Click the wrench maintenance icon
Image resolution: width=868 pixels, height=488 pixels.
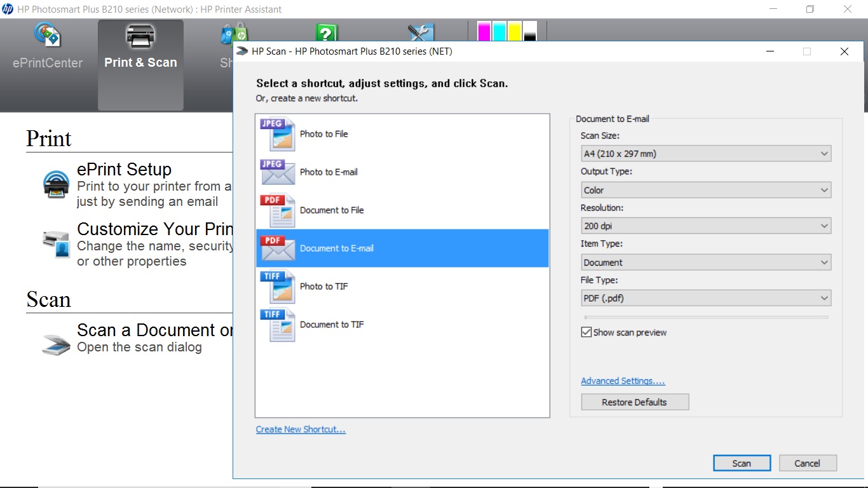tap(419, 30)
